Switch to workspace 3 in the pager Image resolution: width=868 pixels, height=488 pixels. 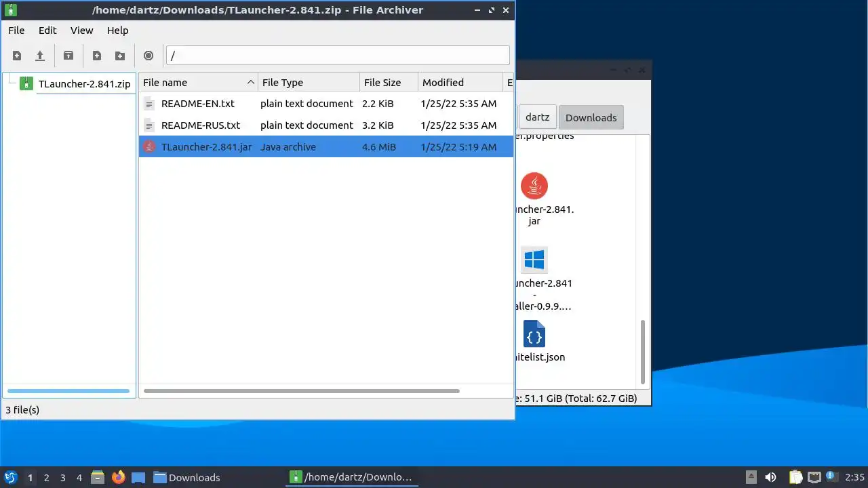62,478
